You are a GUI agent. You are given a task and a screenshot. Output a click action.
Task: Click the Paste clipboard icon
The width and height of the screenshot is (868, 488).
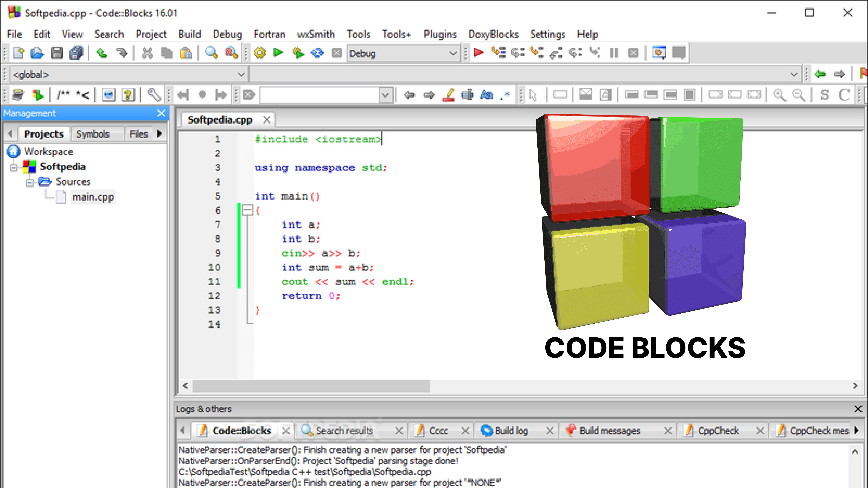click(186, 53)
